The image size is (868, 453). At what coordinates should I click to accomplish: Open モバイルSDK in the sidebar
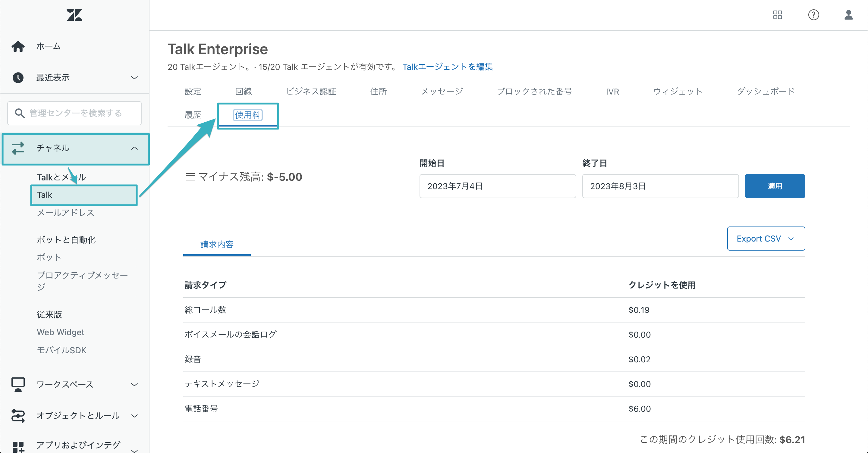pos(62,350)
